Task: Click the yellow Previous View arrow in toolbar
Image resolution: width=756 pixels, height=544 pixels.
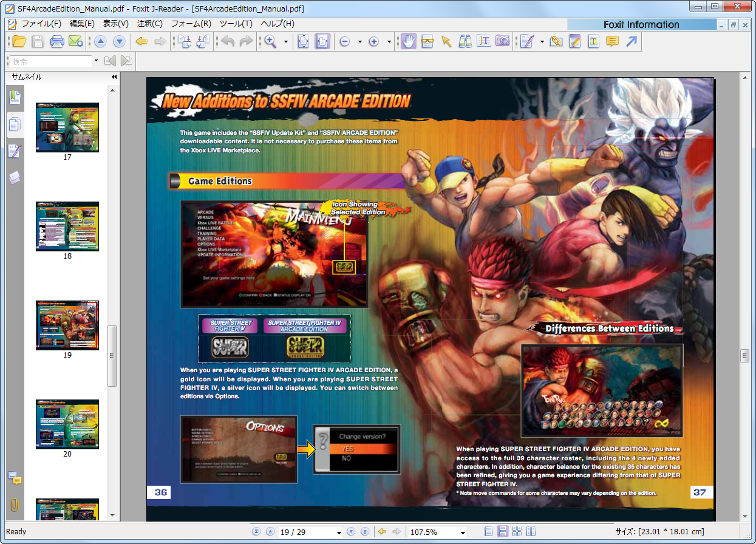Action: [x=141, y=41]
